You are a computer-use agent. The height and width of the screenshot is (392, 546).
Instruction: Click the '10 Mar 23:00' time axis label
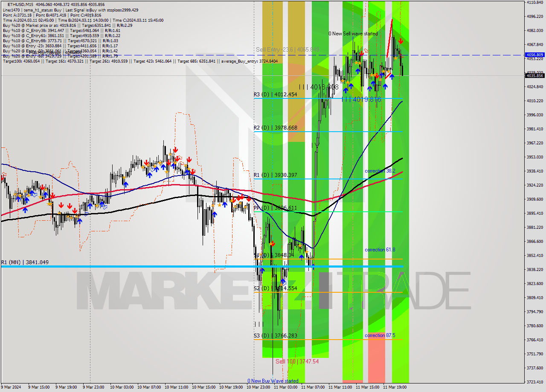pyautogui.click(x=258, y=387)
